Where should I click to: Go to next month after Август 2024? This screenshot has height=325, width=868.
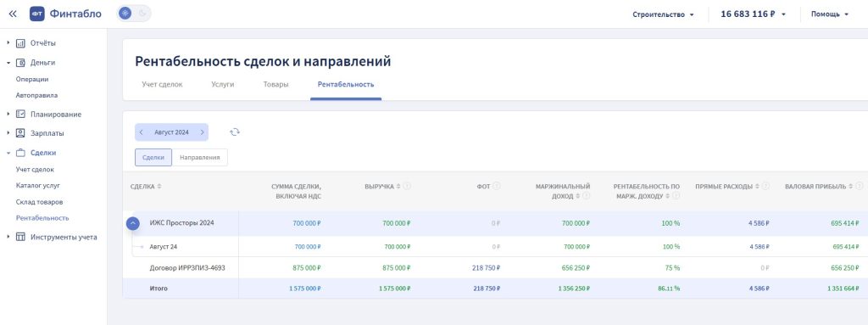click(202, 132)
